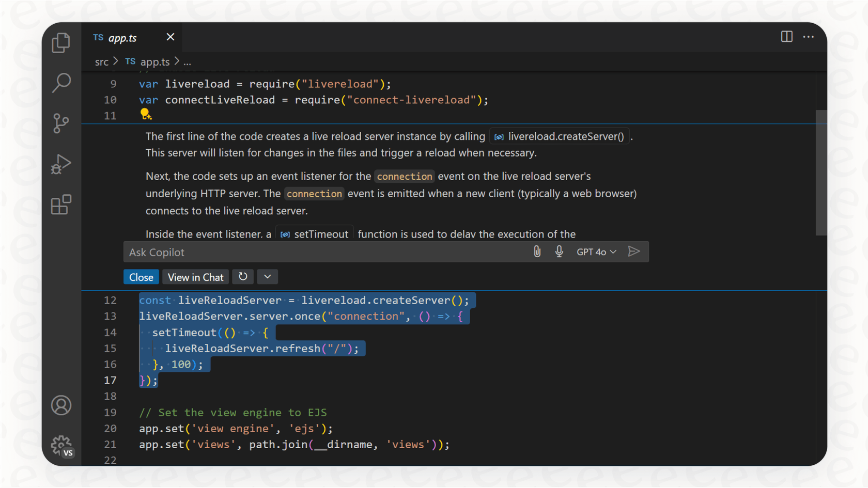Open the Explorer view in activity bar
Image resolution: width=868 pixels, height=488 pixels.
pyautogui.click(x=61, y=43)
